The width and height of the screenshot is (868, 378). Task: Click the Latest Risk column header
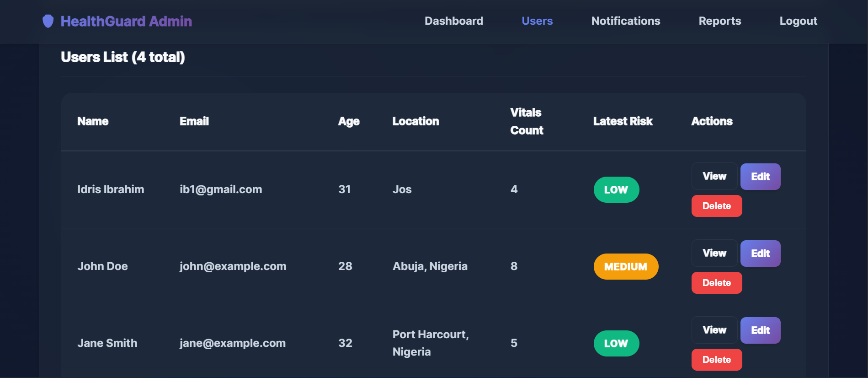(623, 121)
